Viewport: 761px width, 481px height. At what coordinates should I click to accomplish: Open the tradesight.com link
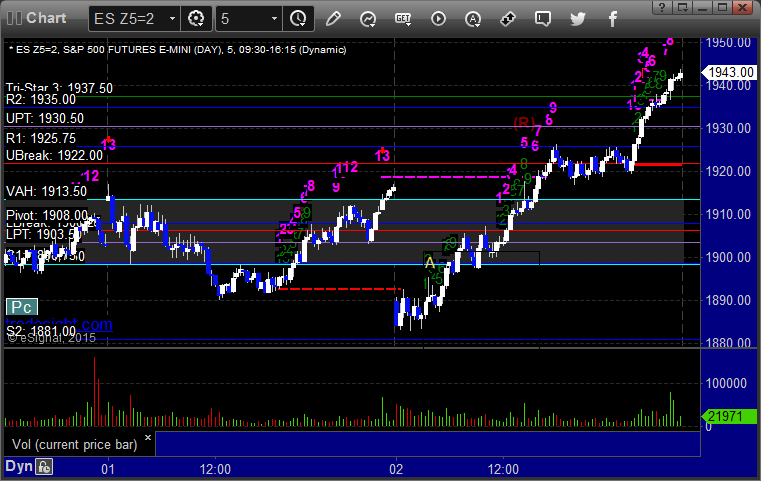[x=59, y=323]
